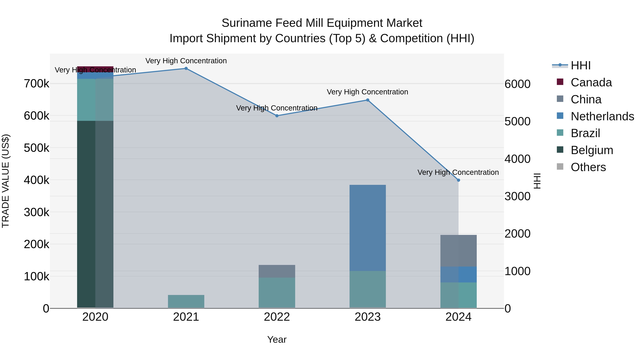The image size is (644, 362).
Task: Click the rotated HHI right axis title
Action: pyautogui.click(x=537, y=181)
